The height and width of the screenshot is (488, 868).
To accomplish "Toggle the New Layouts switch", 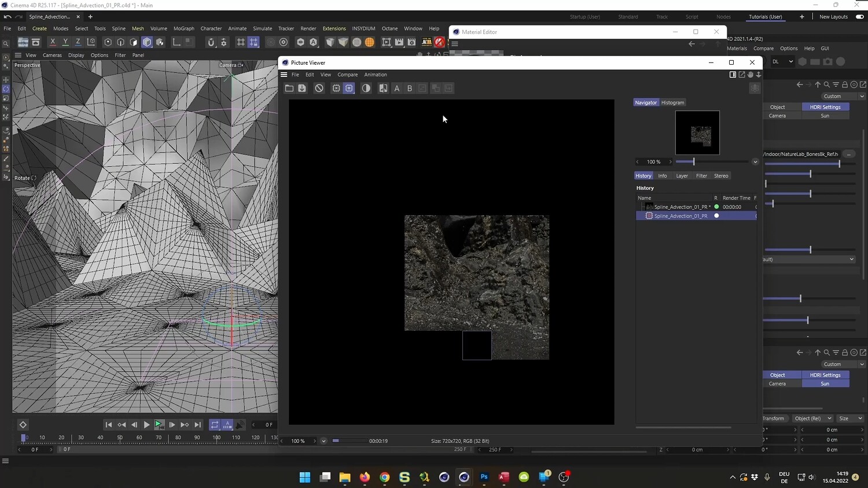I will (859, 17).
